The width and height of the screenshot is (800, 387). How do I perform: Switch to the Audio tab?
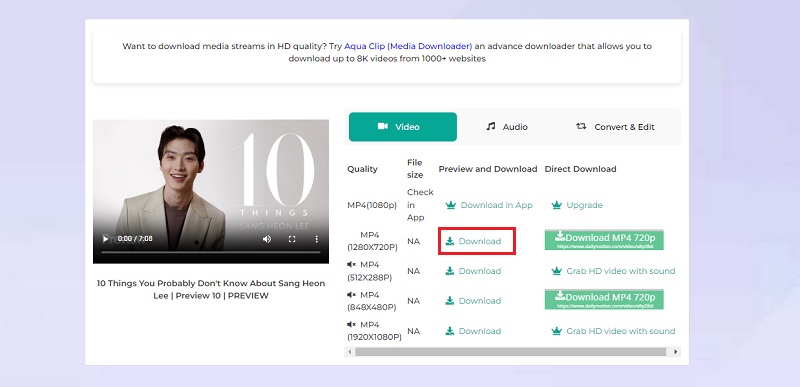click(507, 127)
